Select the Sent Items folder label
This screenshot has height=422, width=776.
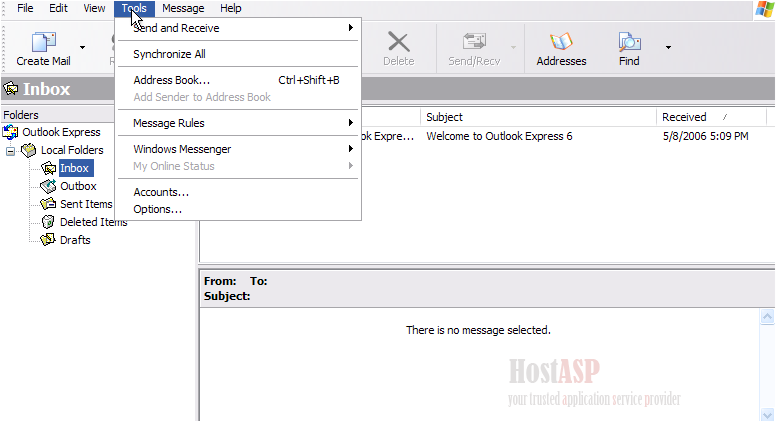[86, 204]
